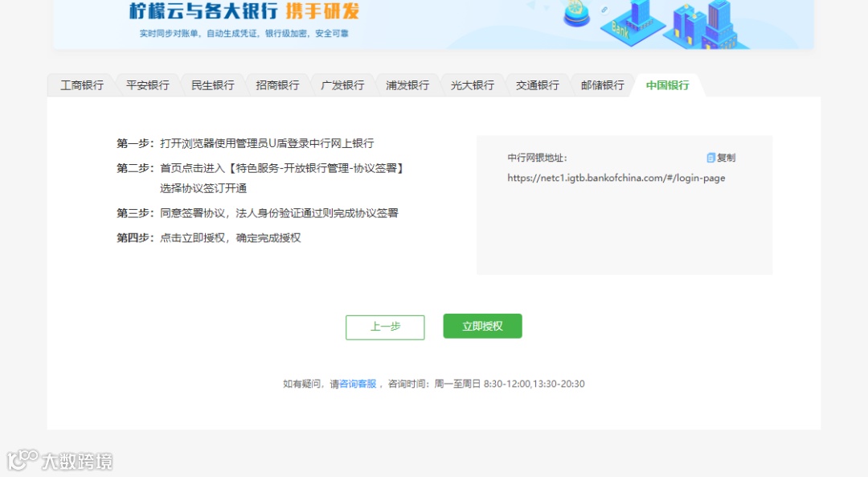Click the 第三步 同意签署协议 instruction line
Viewport: 868px width, 477px height.
pos(257,213)
